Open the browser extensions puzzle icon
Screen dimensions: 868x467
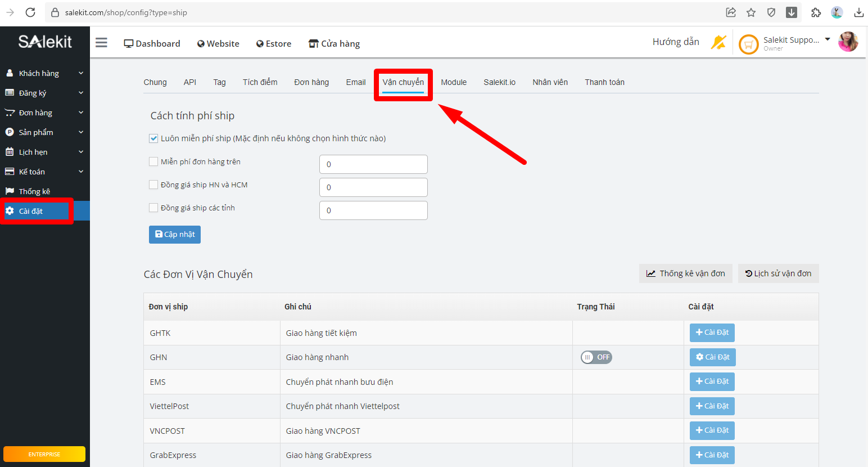[816, 12]
